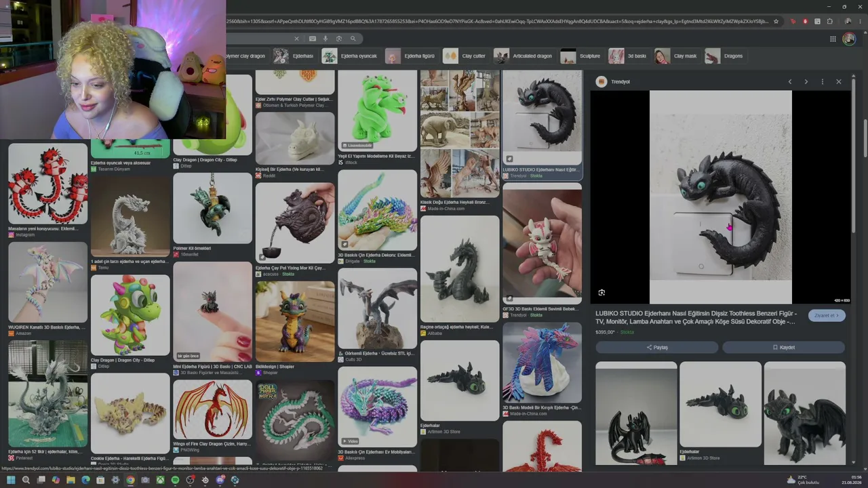Open the Mini Ejderha Figürü CNC LAB result
This screenshot has height=488, width=868.
tap(212, 319)
